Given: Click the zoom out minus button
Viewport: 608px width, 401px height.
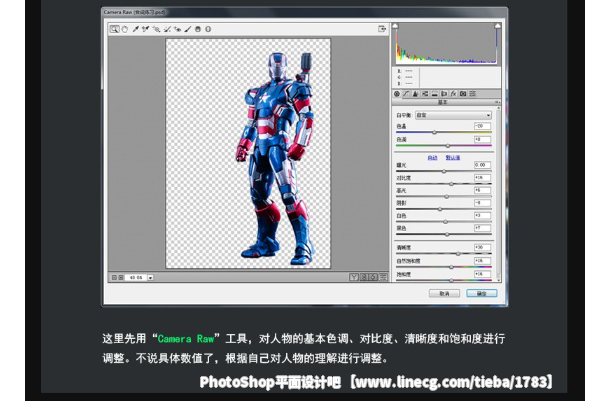Looking at the screenshot, I should pyautogui.click(x=114, y=278).
